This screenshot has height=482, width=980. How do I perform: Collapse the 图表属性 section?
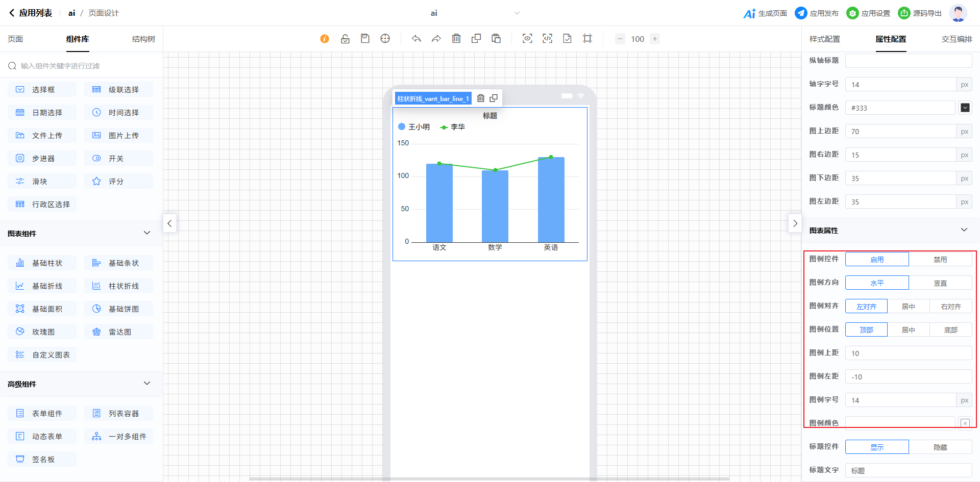click(x=964, y=230)
